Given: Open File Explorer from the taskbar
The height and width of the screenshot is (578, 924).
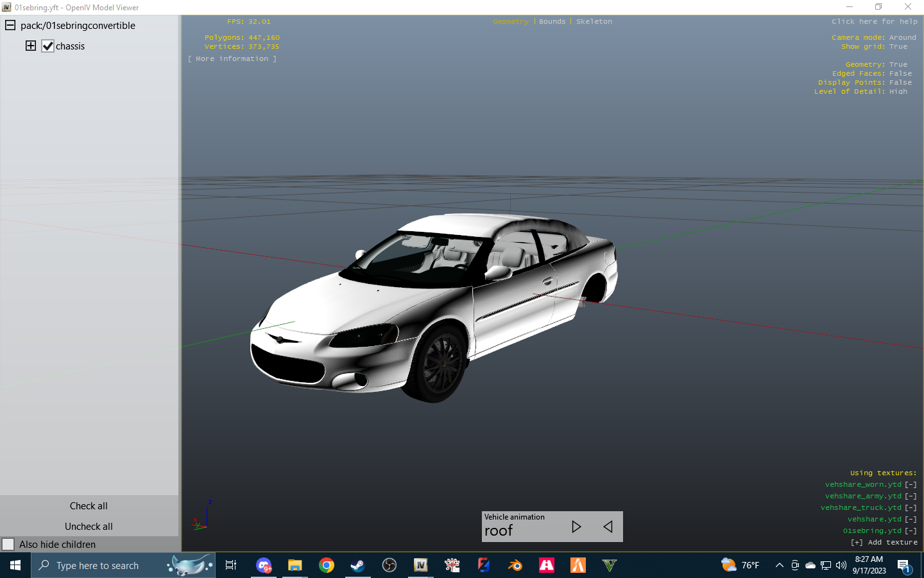Looking at the screenshot, I should pos(295,566).
